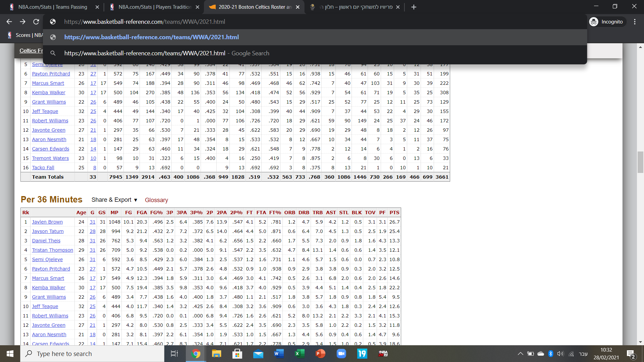Switch to Players Traditional tab
This screenshot has width=644, height=362.
(155, 7)
